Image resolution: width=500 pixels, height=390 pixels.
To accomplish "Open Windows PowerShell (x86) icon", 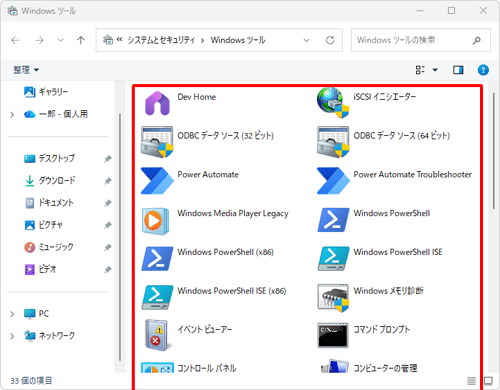I will pyautogui.click(x=157, y=259).
